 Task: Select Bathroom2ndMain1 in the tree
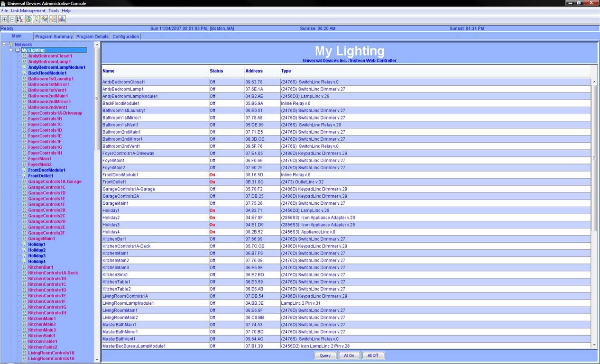48,96
